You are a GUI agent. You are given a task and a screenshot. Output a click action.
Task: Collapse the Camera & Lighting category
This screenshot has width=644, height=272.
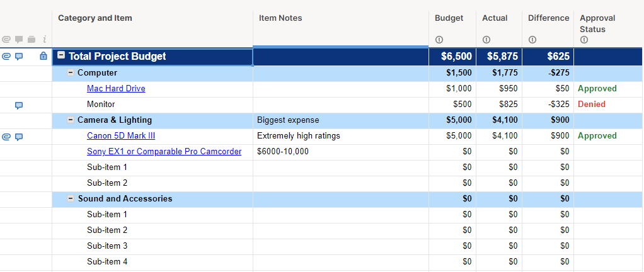click(x=71, y=120)
